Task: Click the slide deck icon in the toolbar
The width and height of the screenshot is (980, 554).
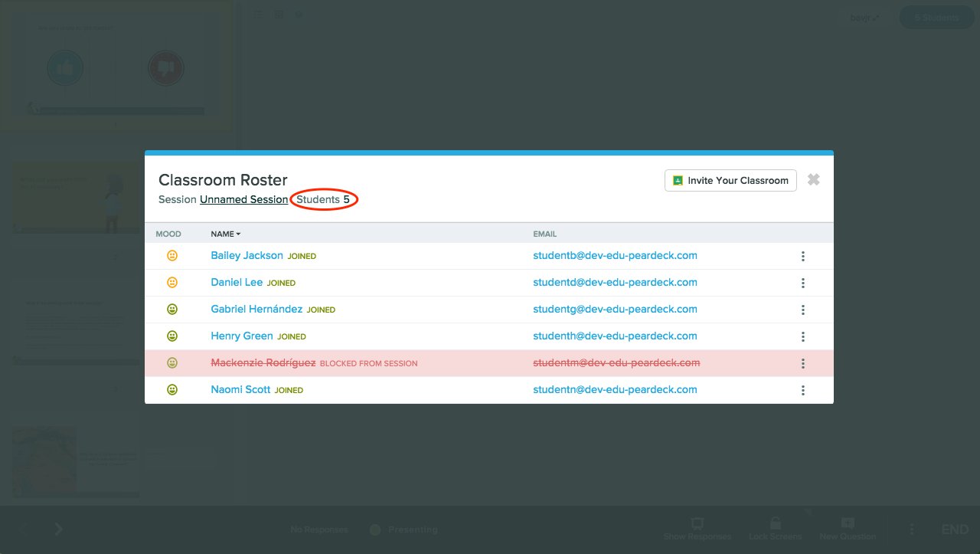Action: (x=299, y=14)
